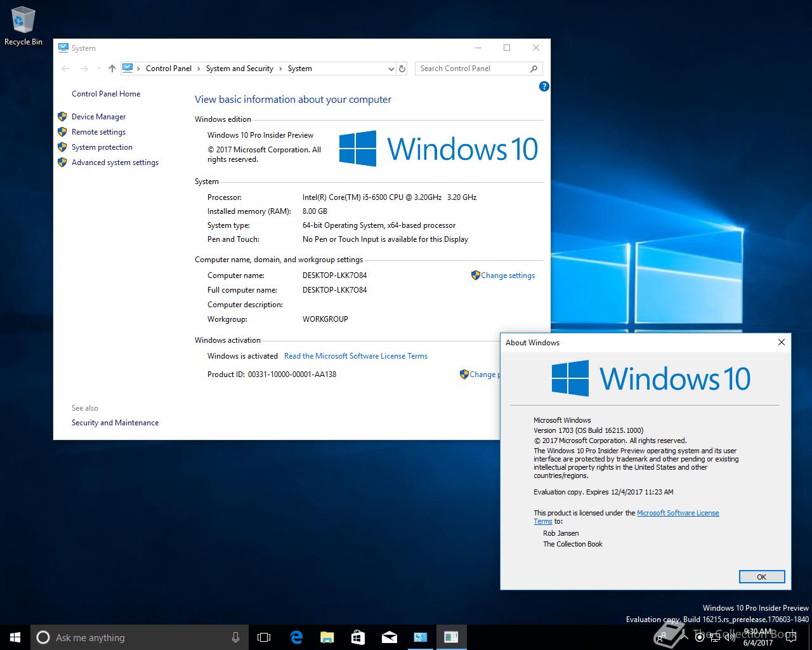Click the shield icon beside System protection
812x650 pixels.
point(62,147)
